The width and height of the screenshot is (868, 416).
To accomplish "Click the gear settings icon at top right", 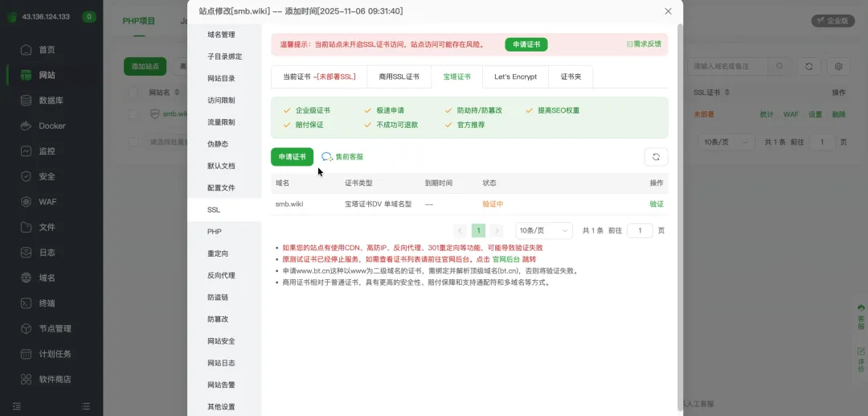I will [838, 66].
